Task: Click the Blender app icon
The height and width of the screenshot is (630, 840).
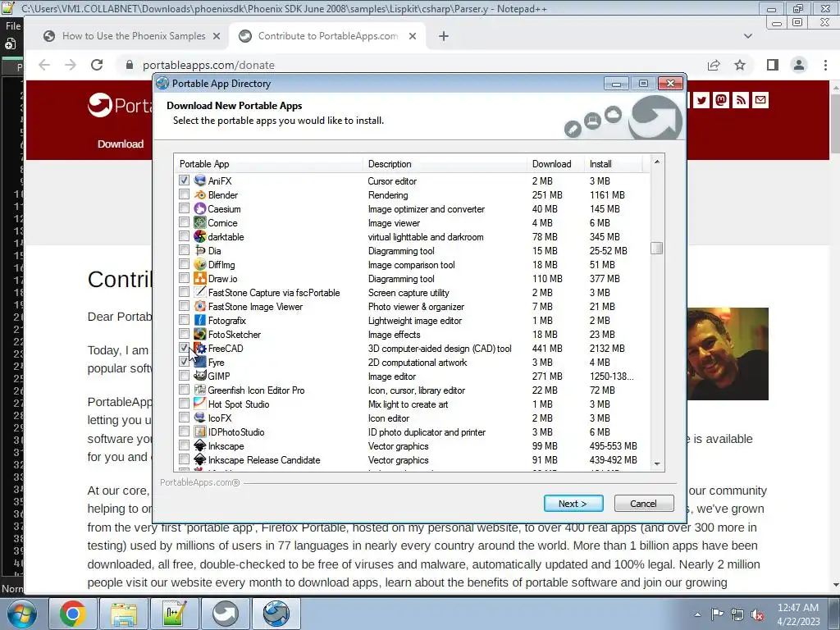Action: click(x=200, y=194)
